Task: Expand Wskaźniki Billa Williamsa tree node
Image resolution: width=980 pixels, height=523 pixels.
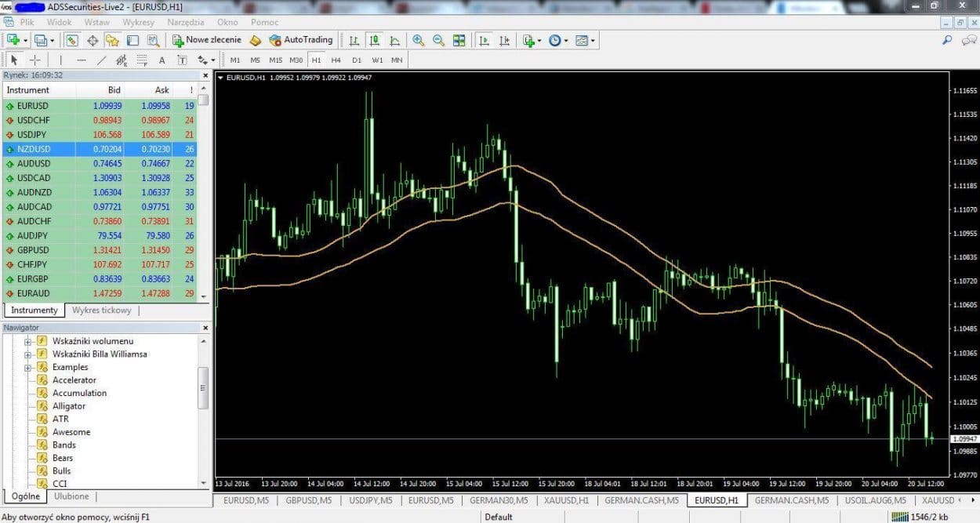Action: tap(27, 354)
